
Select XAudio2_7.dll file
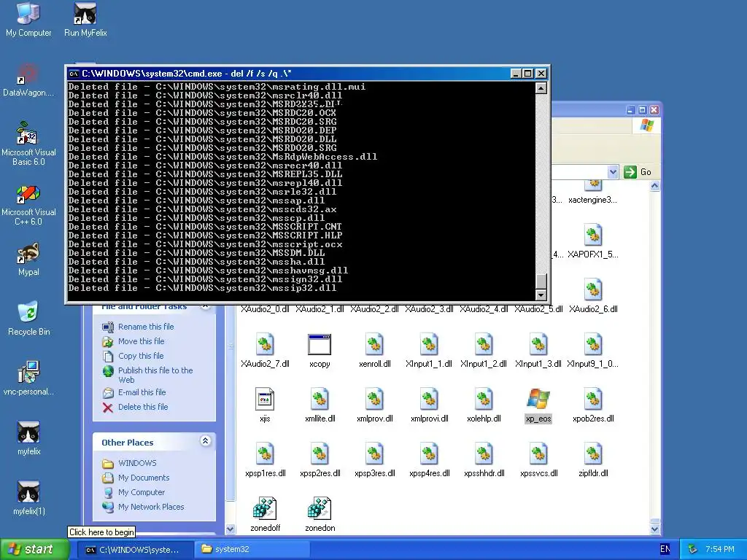click(265, 351)
